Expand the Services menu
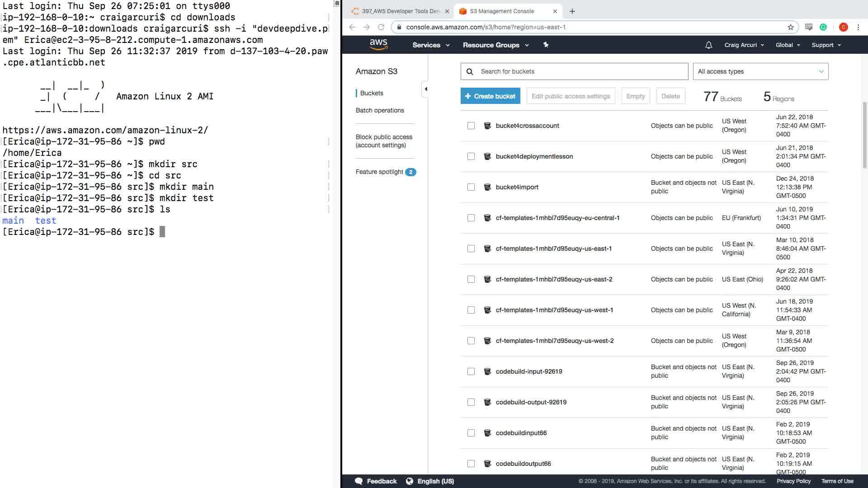This screenshot has width=868, height=488. [430, 45]
